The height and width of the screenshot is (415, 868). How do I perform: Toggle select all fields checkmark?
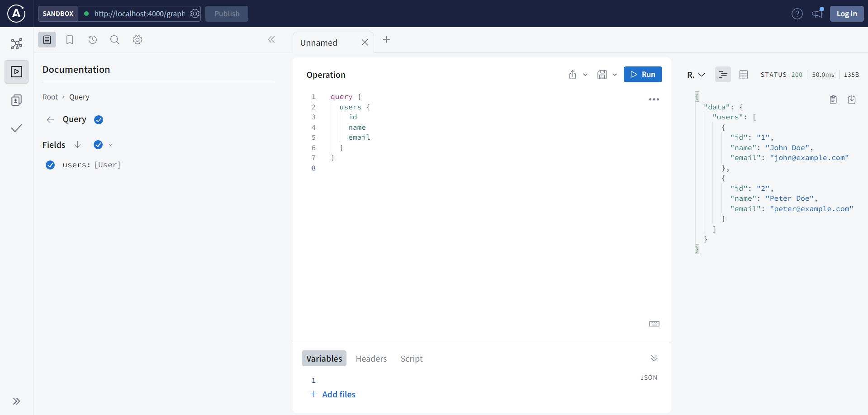(x=98, y=145)
